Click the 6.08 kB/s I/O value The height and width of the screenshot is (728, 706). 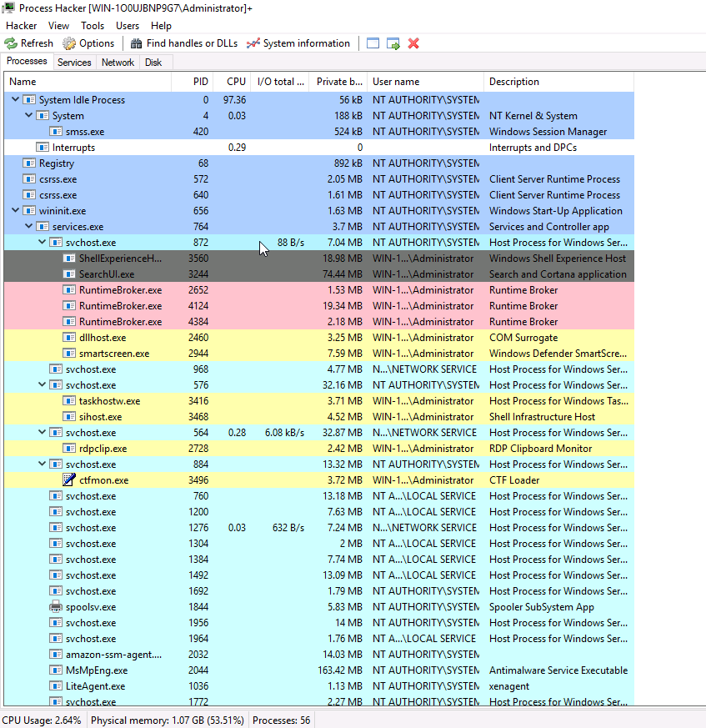(x=284, y=433)
